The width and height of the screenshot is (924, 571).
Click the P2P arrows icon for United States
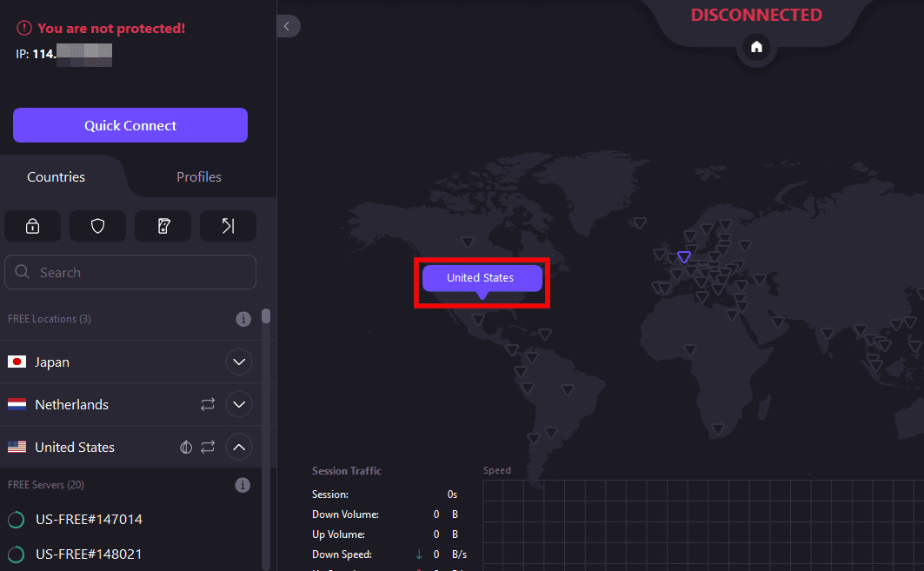click(x=208, y=448)
